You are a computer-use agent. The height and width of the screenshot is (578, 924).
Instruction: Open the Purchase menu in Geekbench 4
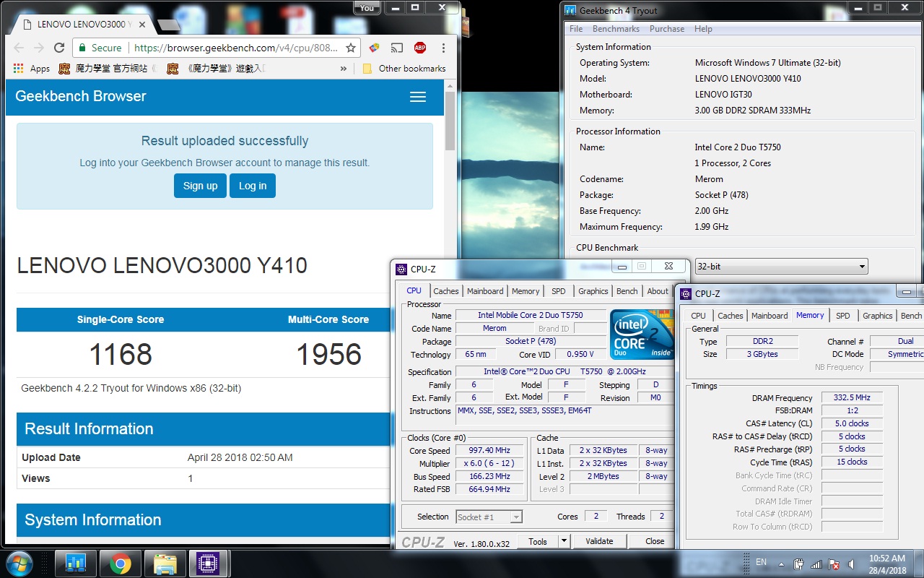point(667,29)
